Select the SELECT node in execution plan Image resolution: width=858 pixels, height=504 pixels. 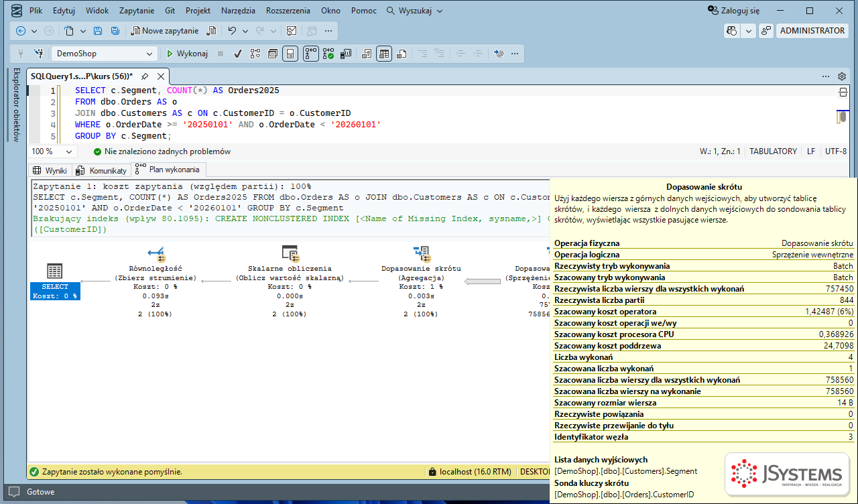[x=55, y=281]
